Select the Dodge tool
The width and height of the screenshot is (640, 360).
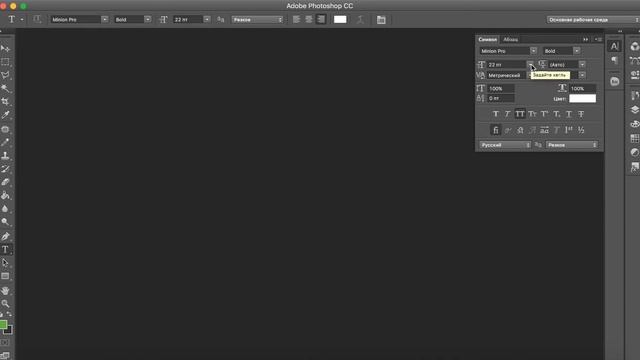(x=5, y=222)
